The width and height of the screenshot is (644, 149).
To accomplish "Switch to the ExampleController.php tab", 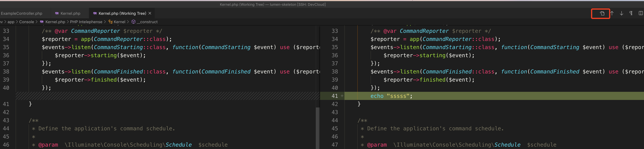I will [21, 13].
